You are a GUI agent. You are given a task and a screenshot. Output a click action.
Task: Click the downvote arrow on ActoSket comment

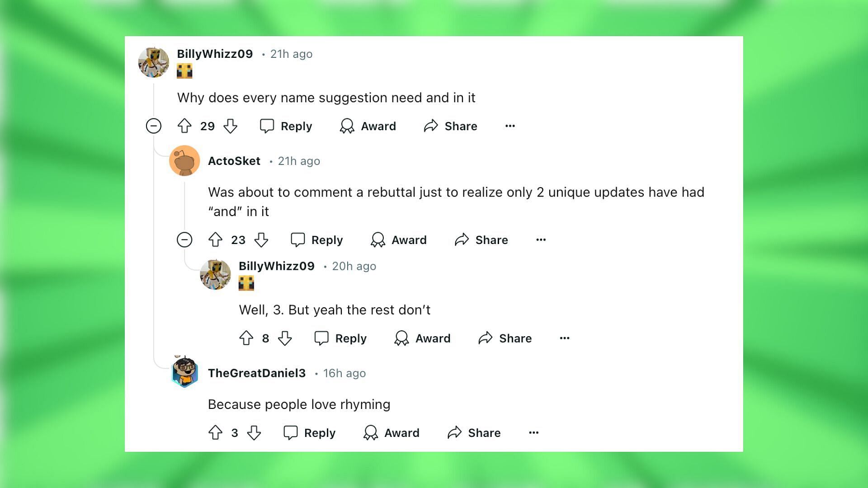(x=263, y=239)
